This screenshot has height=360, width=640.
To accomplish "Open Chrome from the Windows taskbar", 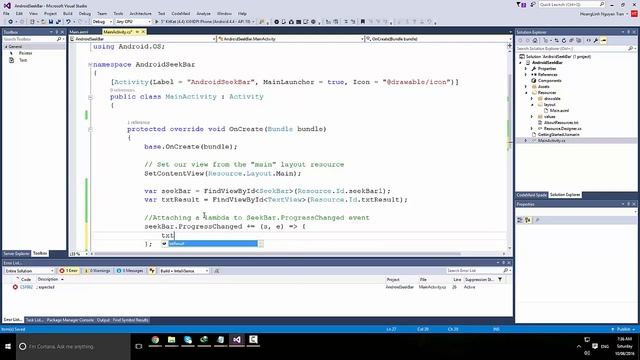I will [x=155, y=340].
